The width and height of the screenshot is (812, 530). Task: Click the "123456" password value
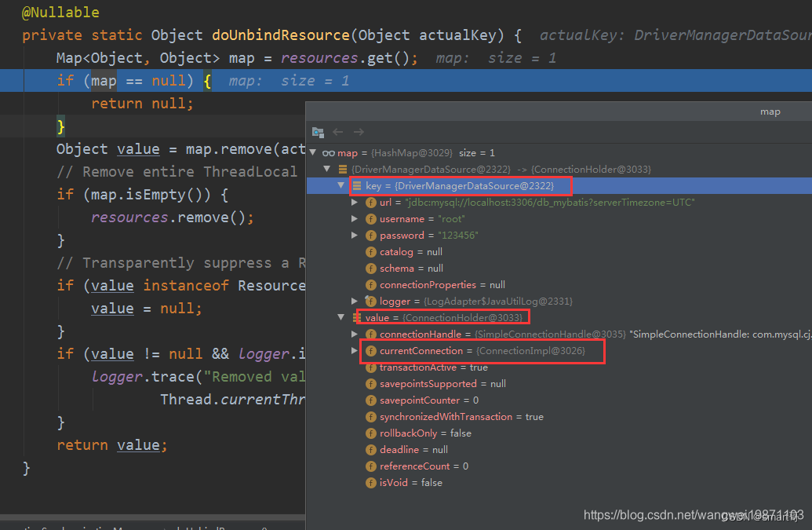click(458, 236)
